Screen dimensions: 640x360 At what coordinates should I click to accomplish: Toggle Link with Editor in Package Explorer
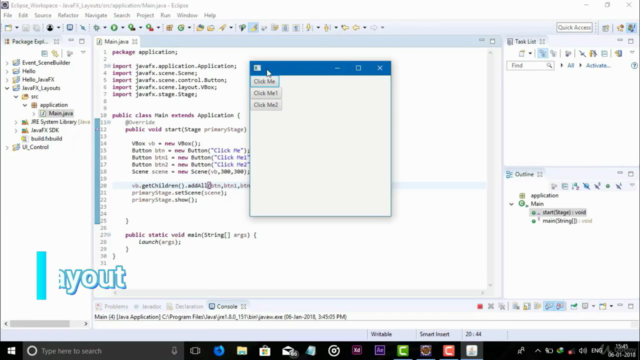pyautogui.click(x=55, y=53)
